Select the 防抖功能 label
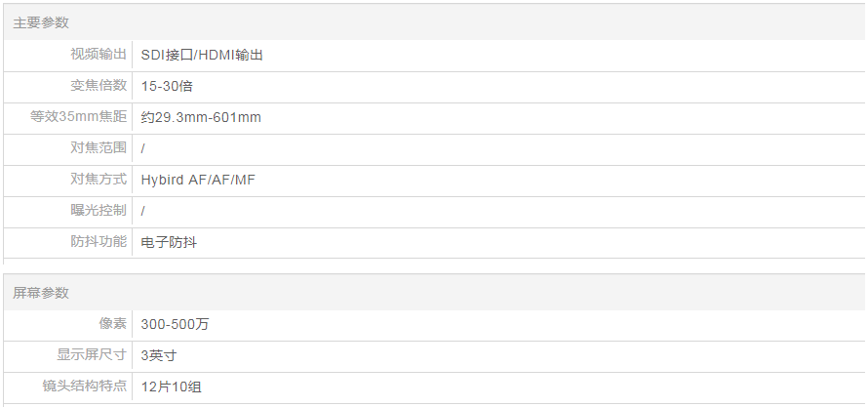868x407 pixels. point(99,242)
